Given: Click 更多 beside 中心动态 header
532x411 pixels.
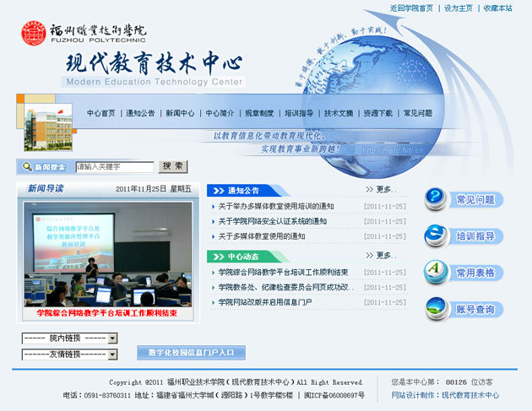Looking at the screenshot, I should click(x=384, y=256).
